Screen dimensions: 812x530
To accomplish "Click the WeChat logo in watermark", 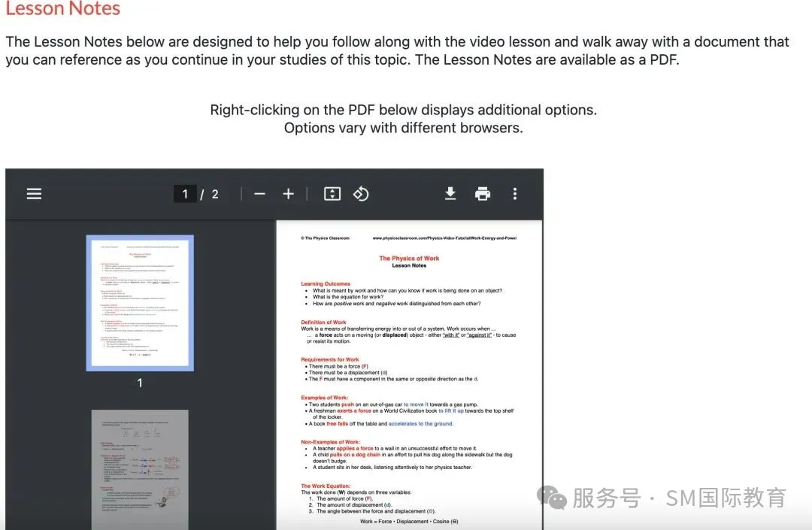I will pos(556,497).
